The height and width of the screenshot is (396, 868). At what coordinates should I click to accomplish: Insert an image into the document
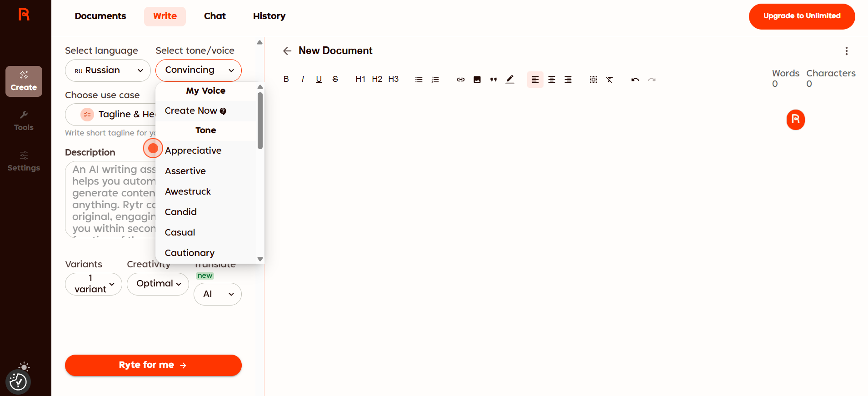pos(477,80)
